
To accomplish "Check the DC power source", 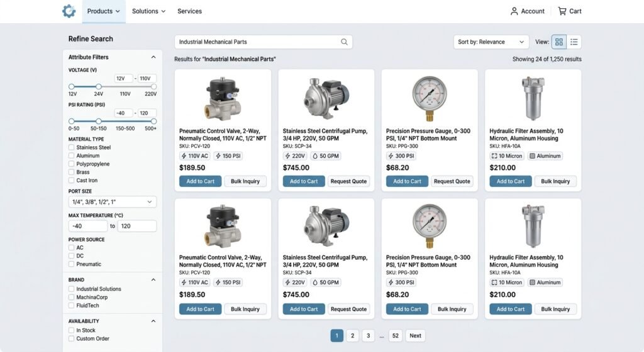I will (72, 256).
